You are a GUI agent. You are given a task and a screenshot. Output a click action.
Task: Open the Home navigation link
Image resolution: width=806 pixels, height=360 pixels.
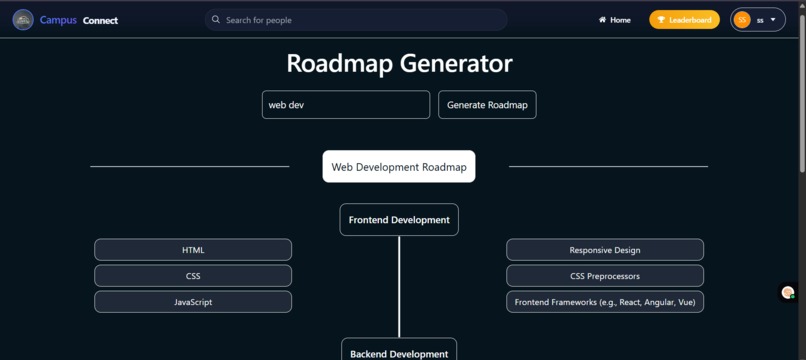(615, 20)
